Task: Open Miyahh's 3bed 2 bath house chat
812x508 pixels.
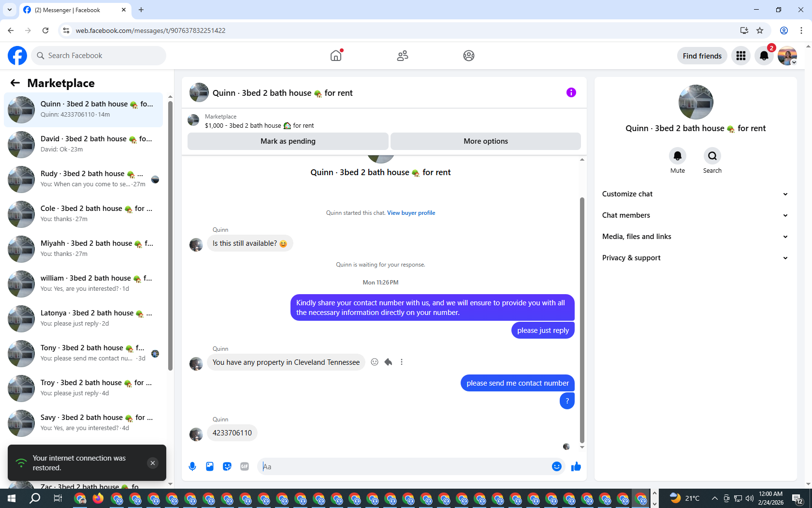Action: (x=83, y=249)
